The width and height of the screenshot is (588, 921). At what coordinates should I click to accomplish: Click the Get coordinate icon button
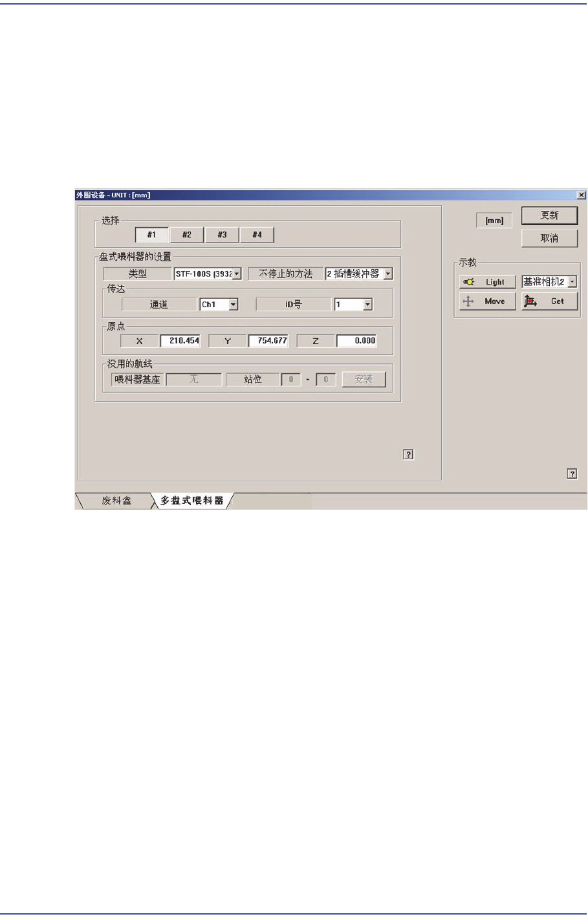[549, 301]
